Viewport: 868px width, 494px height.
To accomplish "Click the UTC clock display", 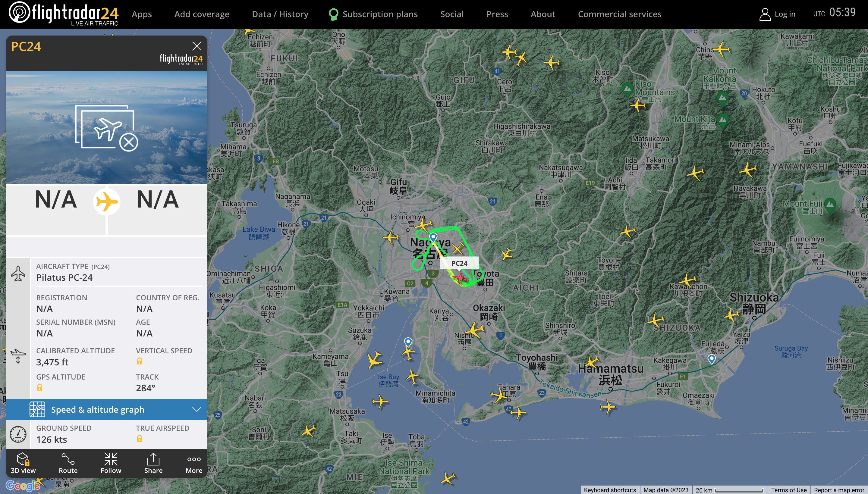I will pyautogui.click(x=834, y=13).
